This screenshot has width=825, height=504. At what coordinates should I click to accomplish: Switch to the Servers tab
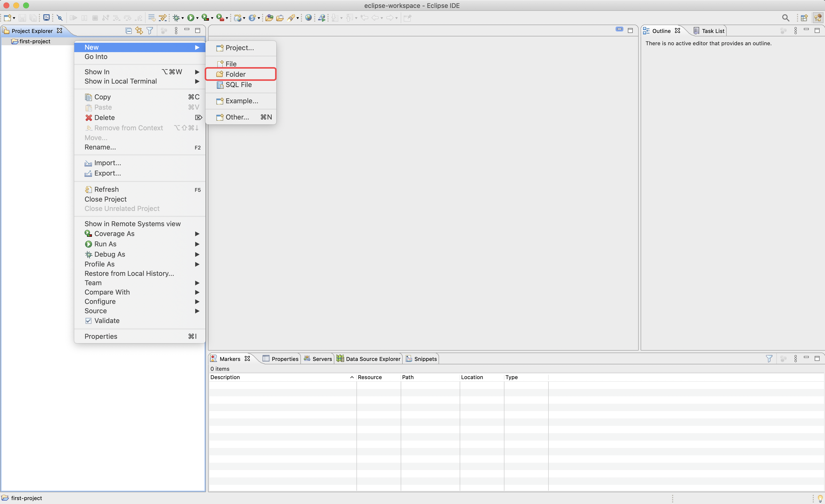(x=318, y=359)
